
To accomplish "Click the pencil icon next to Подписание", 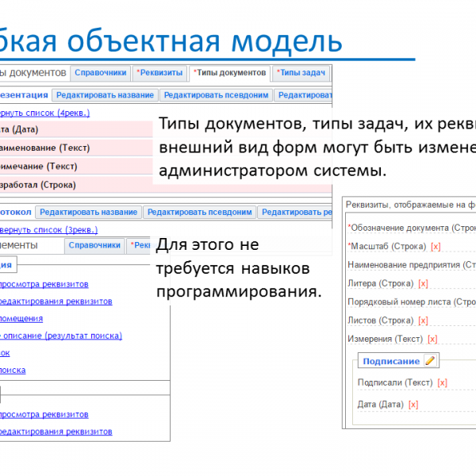I will (430, 361).
